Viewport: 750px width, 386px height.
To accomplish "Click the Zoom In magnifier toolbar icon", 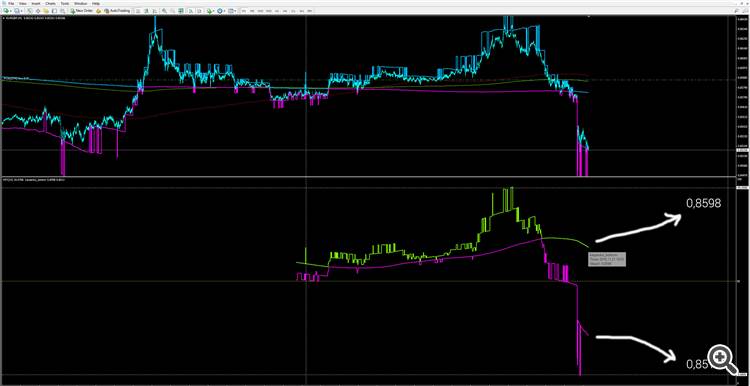I will (x=164, y=11).
